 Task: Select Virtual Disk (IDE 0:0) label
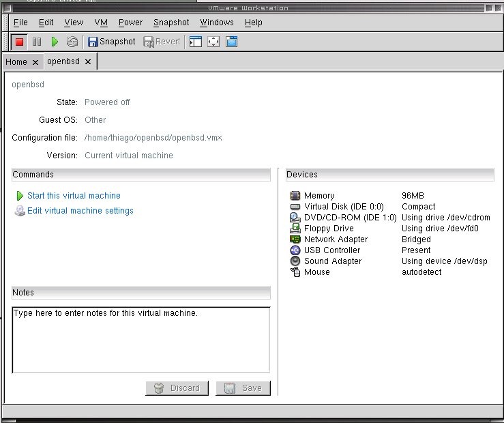344,206
